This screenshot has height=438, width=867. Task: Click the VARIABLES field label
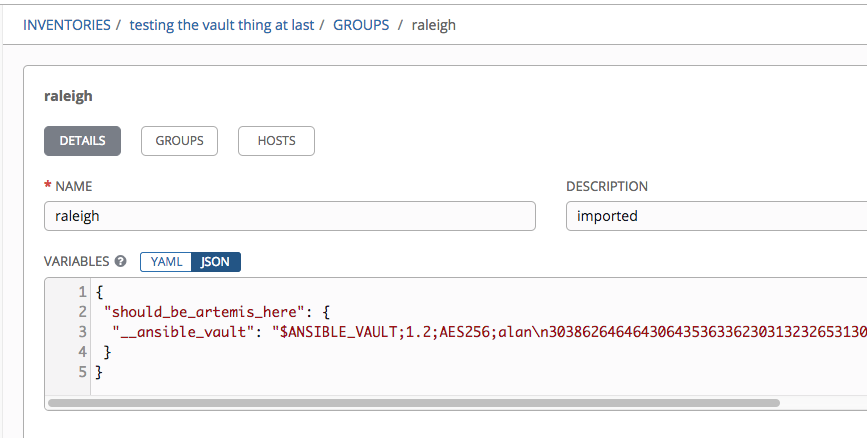pyautogui.click(x=76, y=262)
